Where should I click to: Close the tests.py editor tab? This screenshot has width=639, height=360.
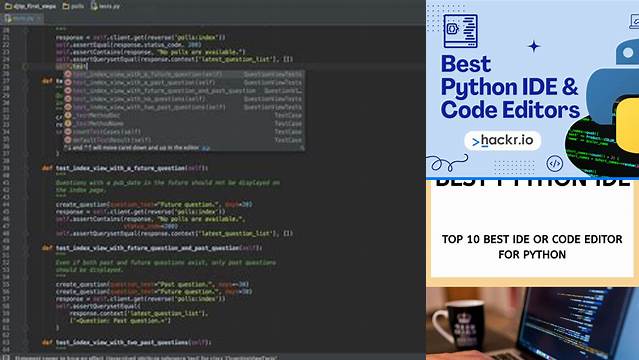pyautogui.click(x=39, y=19)
